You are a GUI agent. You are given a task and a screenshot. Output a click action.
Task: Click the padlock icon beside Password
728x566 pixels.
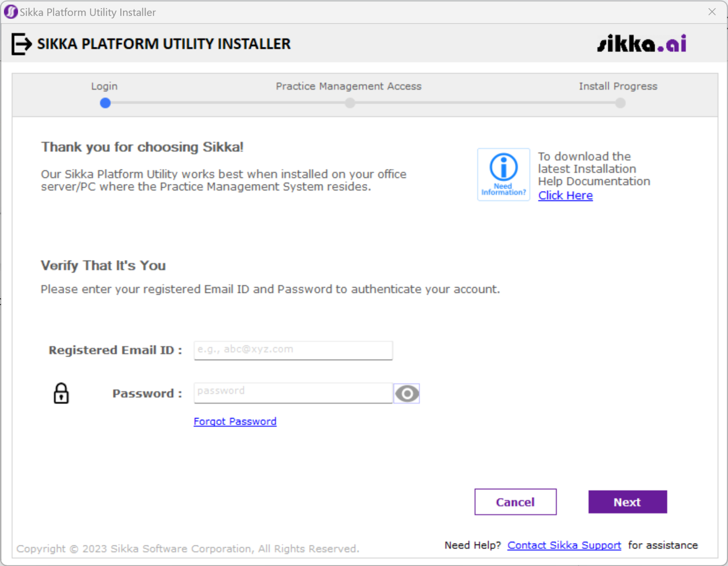pyautogui.click(x=61, y=393)
